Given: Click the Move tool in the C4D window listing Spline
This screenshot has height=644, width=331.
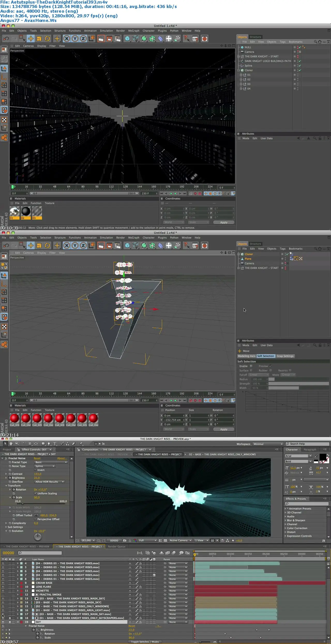Looking at the screenshot, I should pos(31,39).
